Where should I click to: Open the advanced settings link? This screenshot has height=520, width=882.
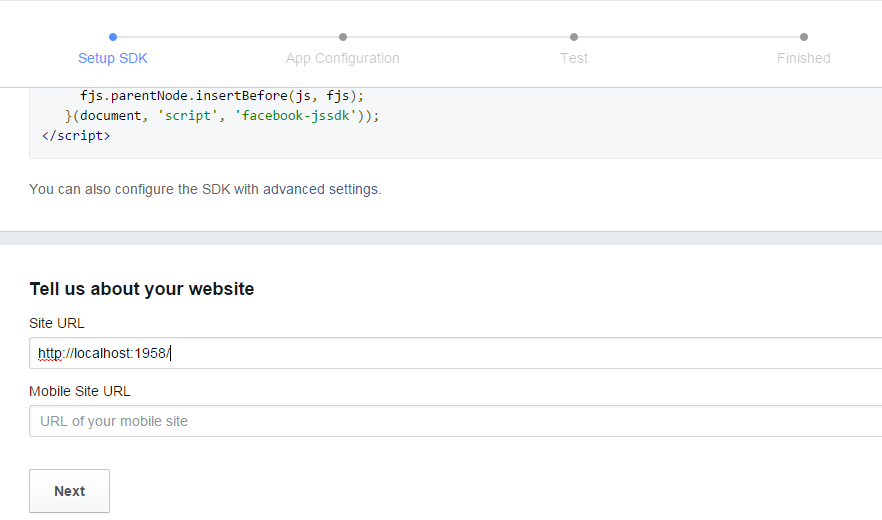[x=321, y=189]
